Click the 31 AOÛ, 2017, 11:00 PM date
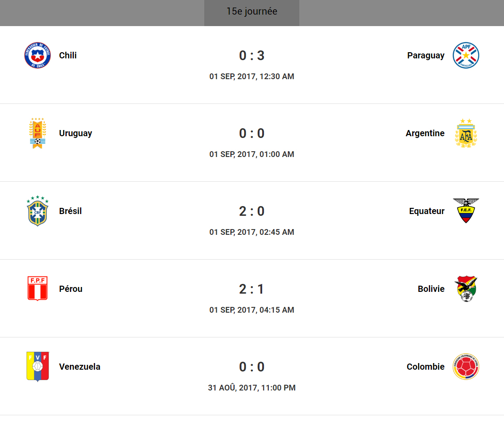The height and width of the screenshot is (421, 504). (x=252, y=388)
